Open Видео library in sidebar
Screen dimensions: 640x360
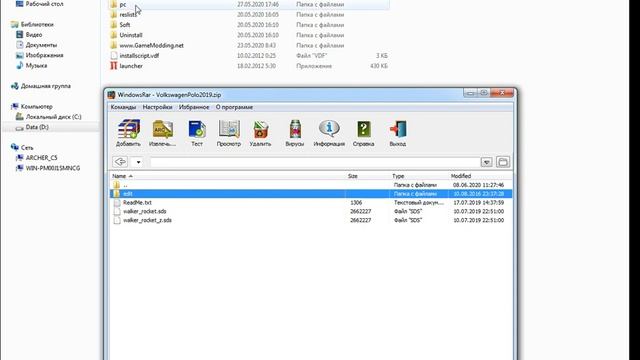click(x=33, y=35)
